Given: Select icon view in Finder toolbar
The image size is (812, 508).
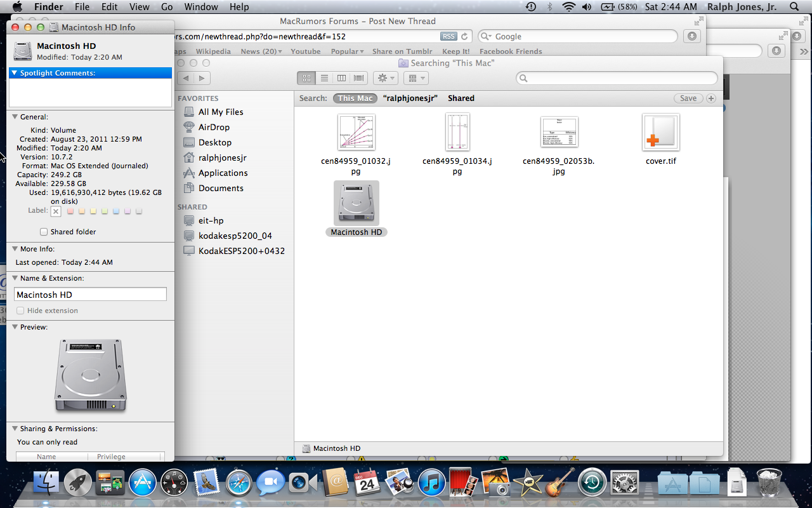Looking at the screenshot, I should click(306, 78).
